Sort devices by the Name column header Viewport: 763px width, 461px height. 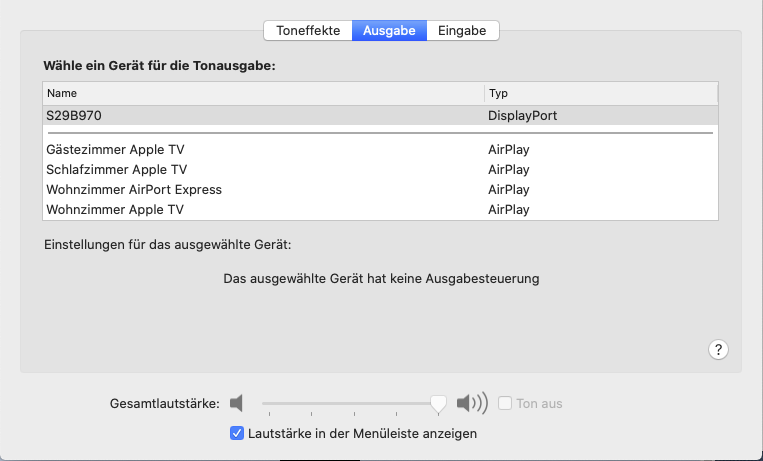point(263,93)
